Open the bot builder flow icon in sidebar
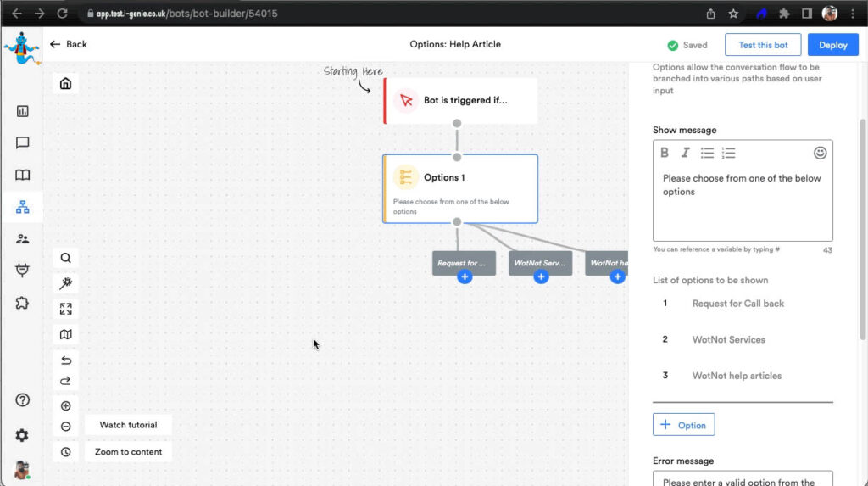868x486 pixels. tap(23, 207)
